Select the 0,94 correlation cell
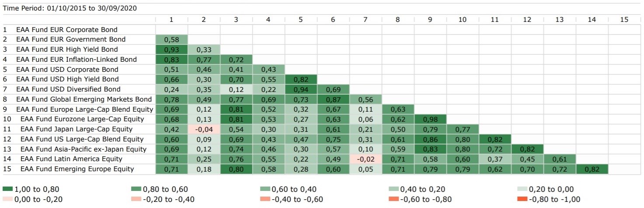The width and height of the screenshot is (644, 208). tap(301, 89)
